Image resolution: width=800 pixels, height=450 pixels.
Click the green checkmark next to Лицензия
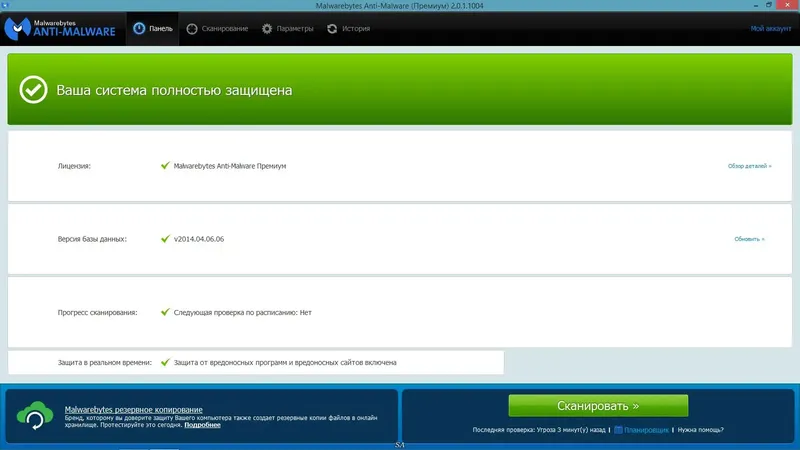tap(165, 165)
